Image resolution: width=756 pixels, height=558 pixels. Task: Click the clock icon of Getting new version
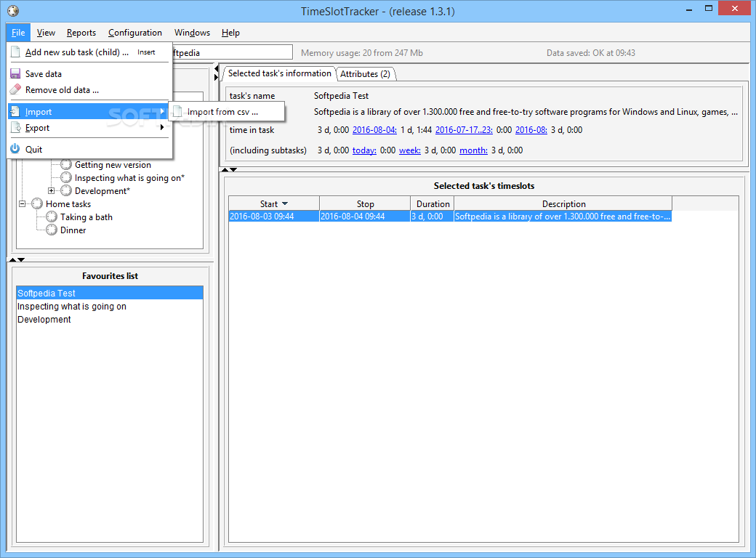coord(66,165)
